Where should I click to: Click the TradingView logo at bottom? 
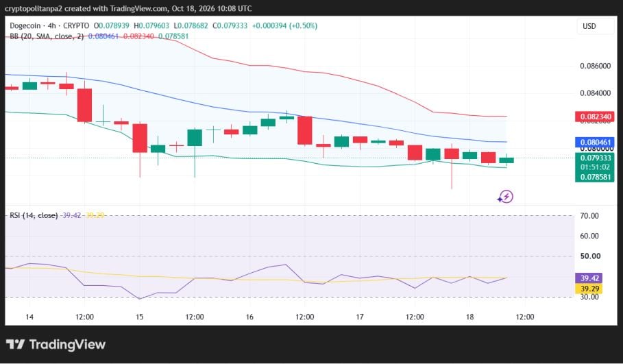tap(56, 344)
